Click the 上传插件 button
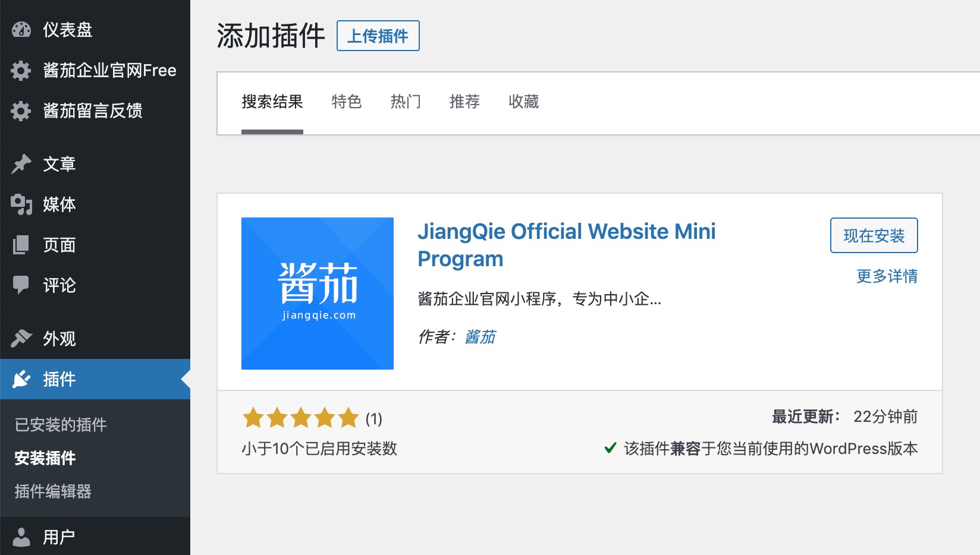Viewport: 980px width, 555px height. pos(378,36)
